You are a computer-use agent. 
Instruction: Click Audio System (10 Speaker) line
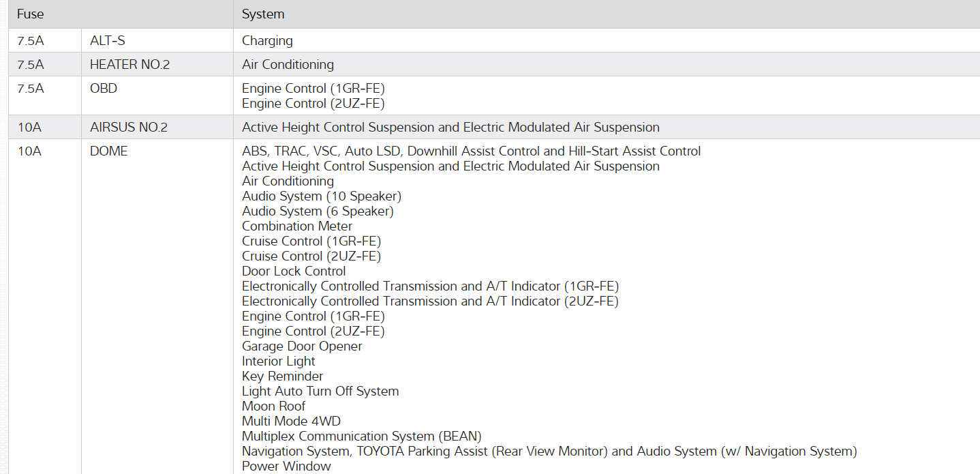[322, 196]
